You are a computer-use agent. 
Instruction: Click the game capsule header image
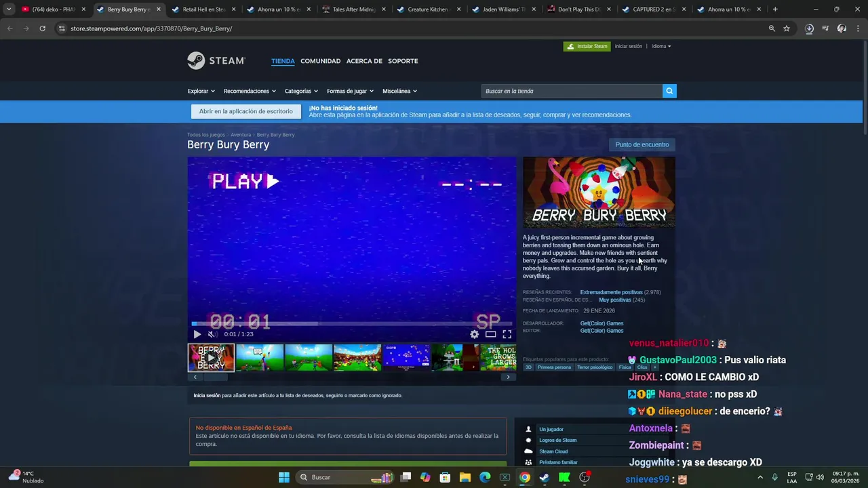click(x=599, y=192)
